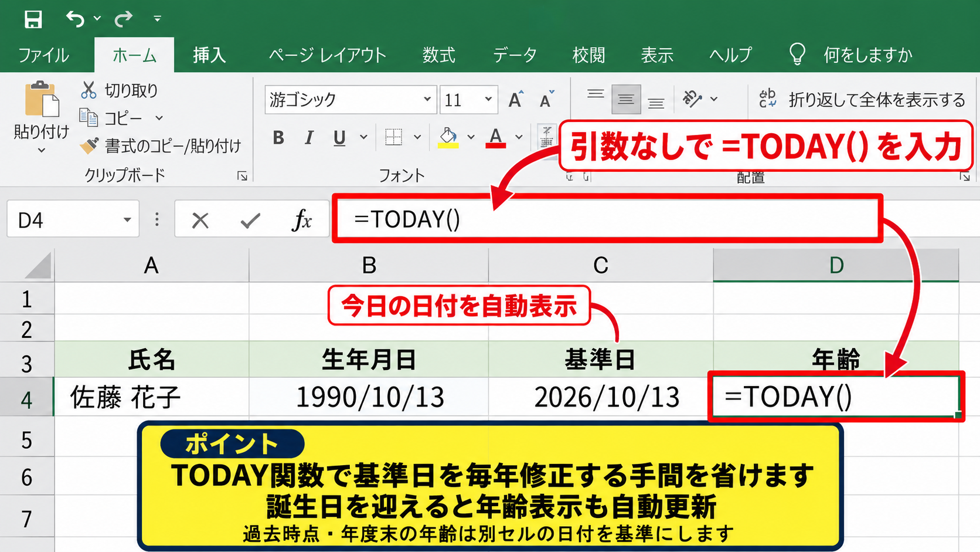Viewport: 980px width, 552px height.
Task: Customize the quick access toolbar dropdown
Action: (157, 19)
